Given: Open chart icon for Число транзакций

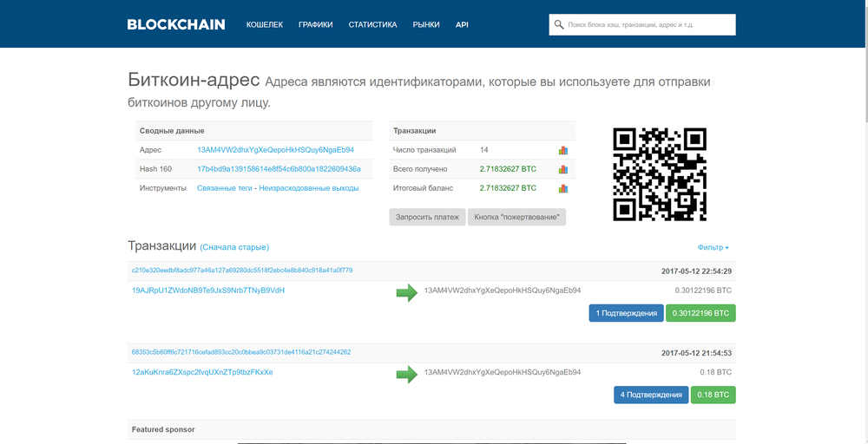Looking at the screenshot, I should pos(563,150).
